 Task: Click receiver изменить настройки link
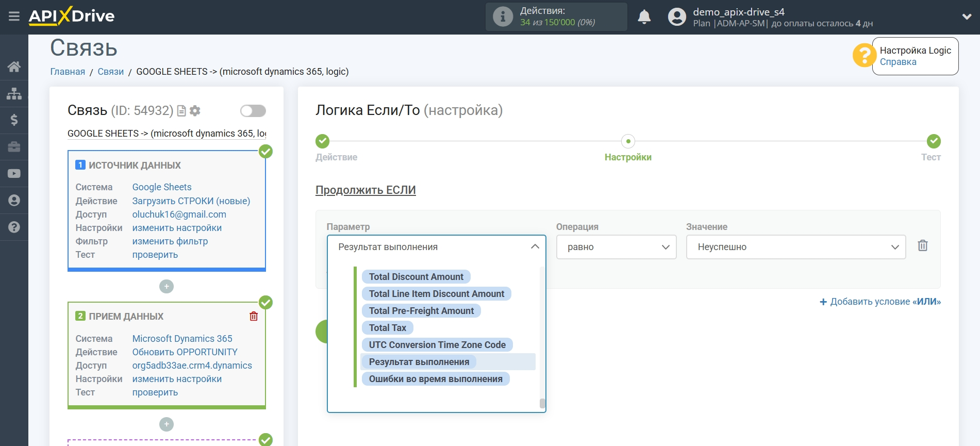pos(177,379)
